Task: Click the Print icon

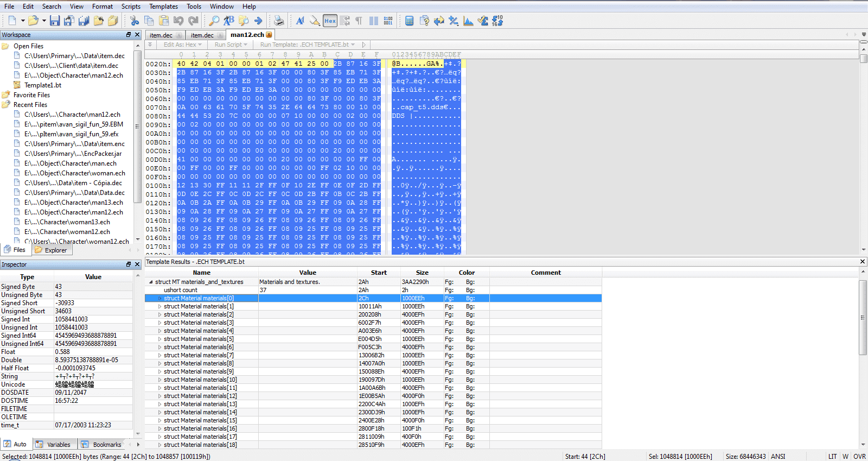Action: [x=279, y=21]
